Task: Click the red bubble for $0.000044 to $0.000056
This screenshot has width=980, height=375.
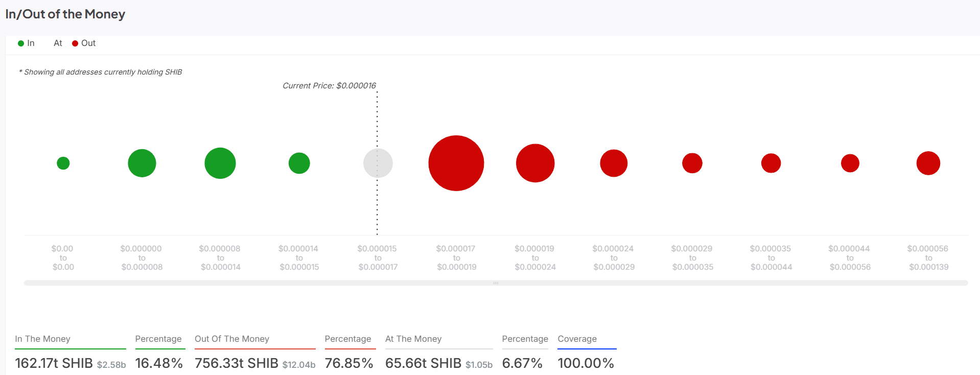Action: (850, 163)
